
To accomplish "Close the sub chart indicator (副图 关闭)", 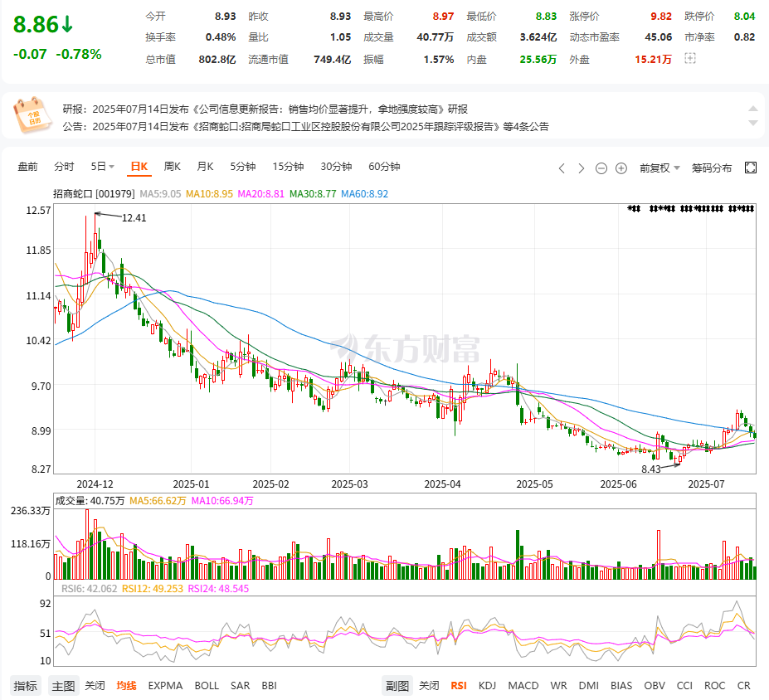I will (x=429, y=685).
